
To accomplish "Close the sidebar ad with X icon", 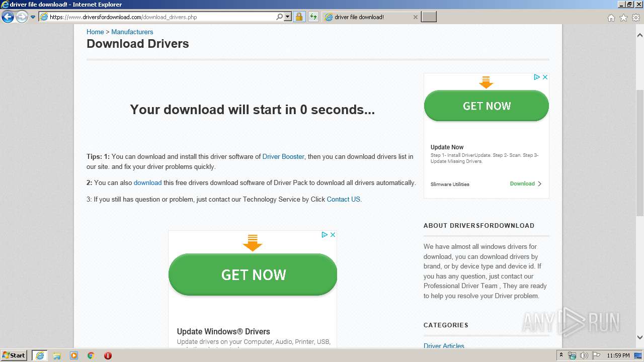I will pyautogui.click(x=545, y=77).
